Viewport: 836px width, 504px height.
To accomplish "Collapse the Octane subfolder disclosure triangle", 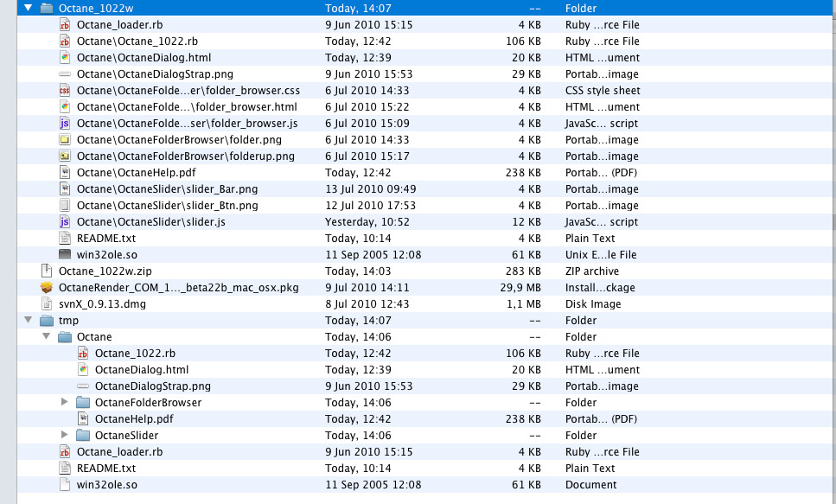I will (47, 336).
